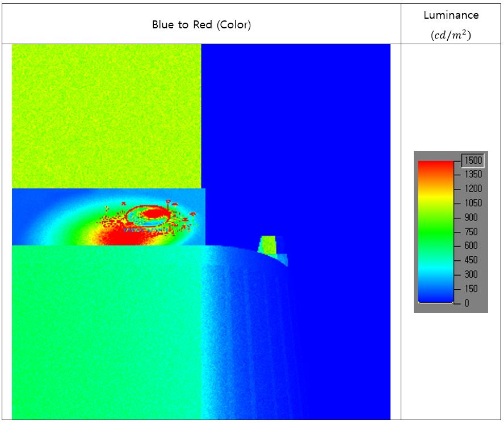Screen dimensions: 504x423
Task: Select the 1500 maximum value box in legend
Action: click(473, 160)
